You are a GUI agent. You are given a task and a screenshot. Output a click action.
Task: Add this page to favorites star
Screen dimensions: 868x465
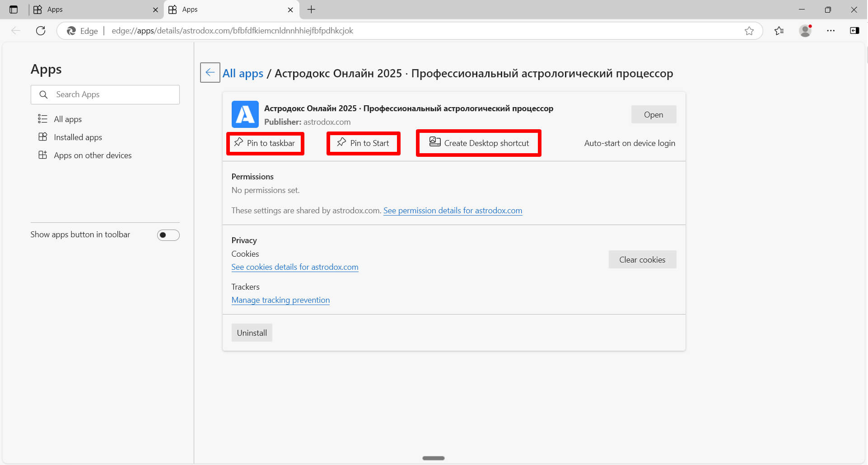point(749,31)
